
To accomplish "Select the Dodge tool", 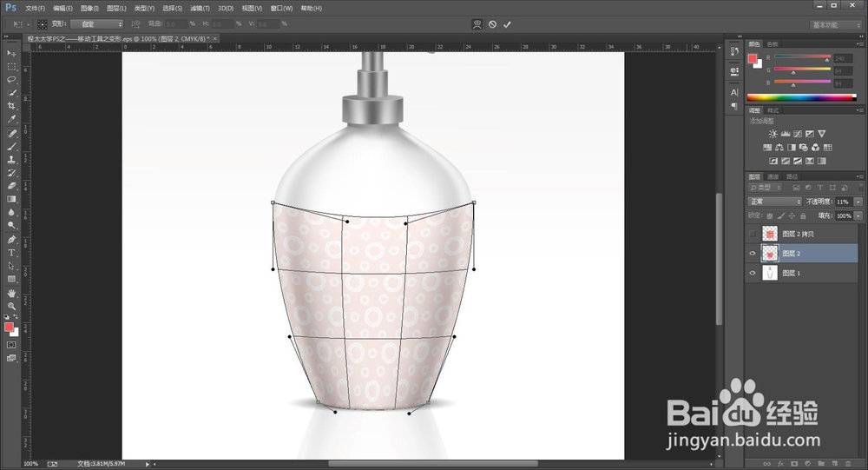I will [x=11, y=226].
